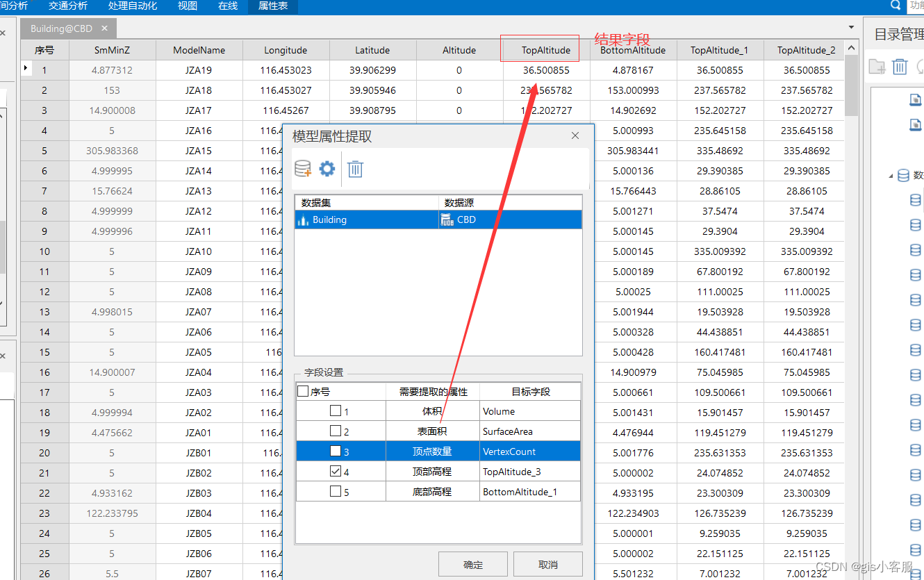Viewport: 924px width, 580px height.
Task: Click the trash delete icon in 模型属性提取 dialog
Action: pos(355,169)
